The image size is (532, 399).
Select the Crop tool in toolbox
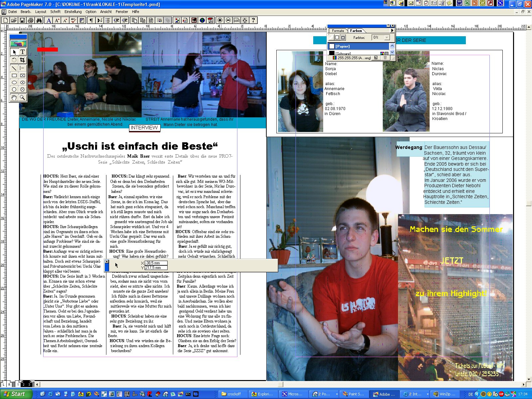point(22,60)
